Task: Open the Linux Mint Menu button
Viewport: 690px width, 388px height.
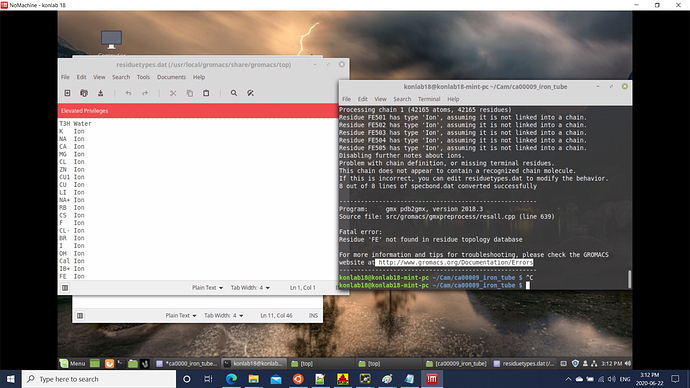Action: 73,363
